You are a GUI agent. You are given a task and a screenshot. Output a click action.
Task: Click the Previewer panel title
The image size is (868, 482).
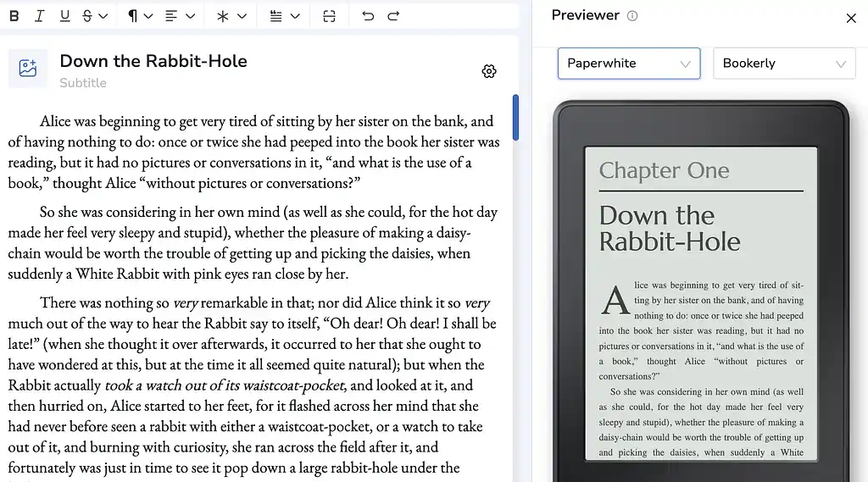[585, 15]
